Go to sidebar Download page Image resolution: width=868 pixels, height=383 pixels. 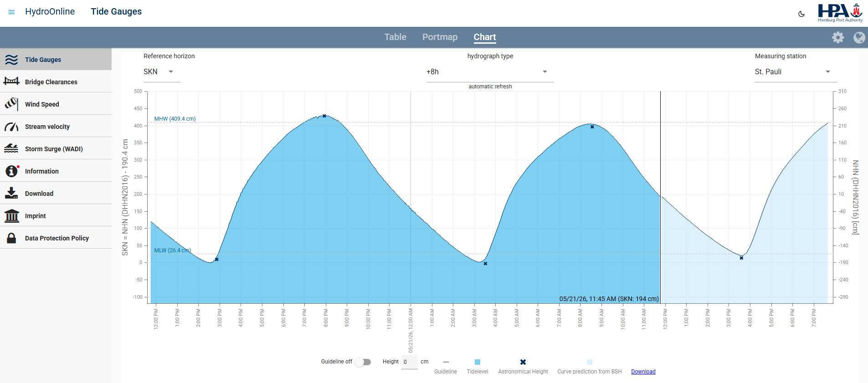click(56, 194)
